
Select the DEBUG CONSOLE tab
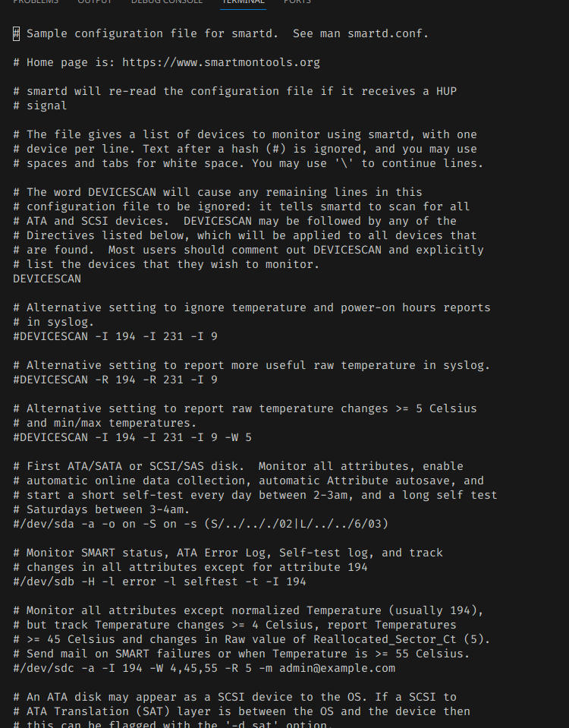(x=166, y=2)
